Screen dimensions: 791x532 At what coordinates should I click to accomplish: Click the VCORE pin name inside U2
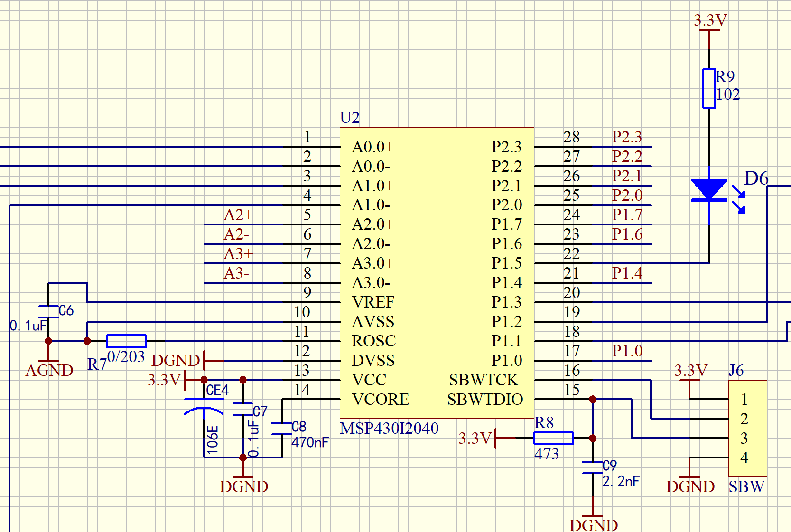pyautogui.click(x=380, y=399)
